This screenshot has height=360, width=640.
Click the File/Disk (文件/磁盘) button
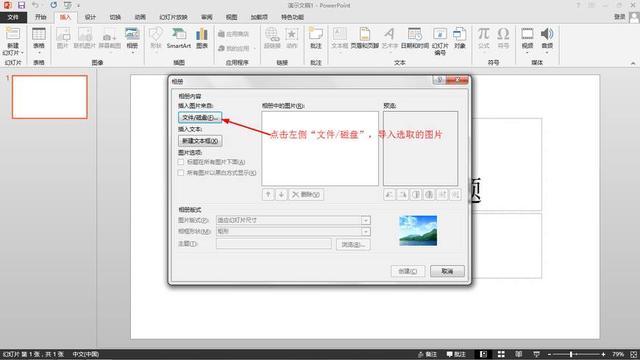point(200,118)
